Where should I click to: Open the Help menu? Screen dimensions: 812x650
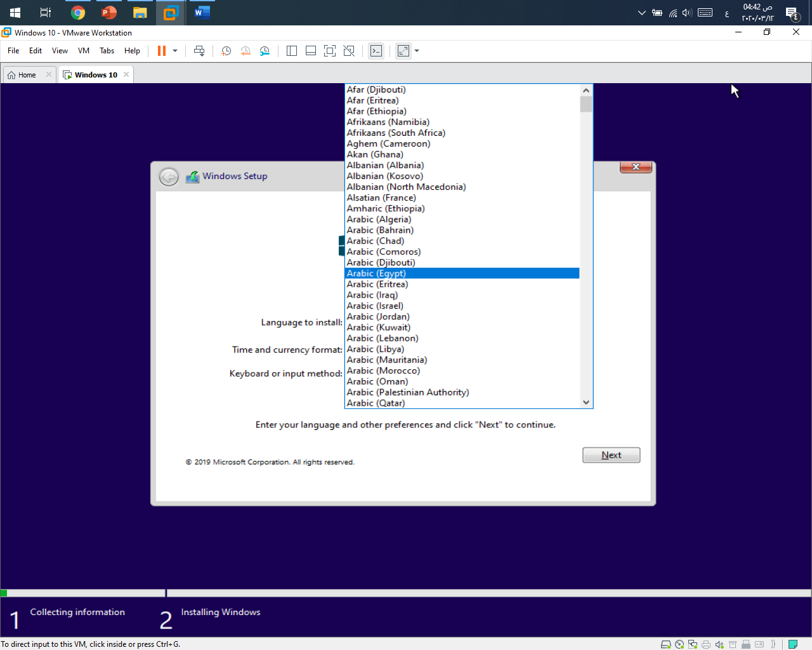pos(132,51)
